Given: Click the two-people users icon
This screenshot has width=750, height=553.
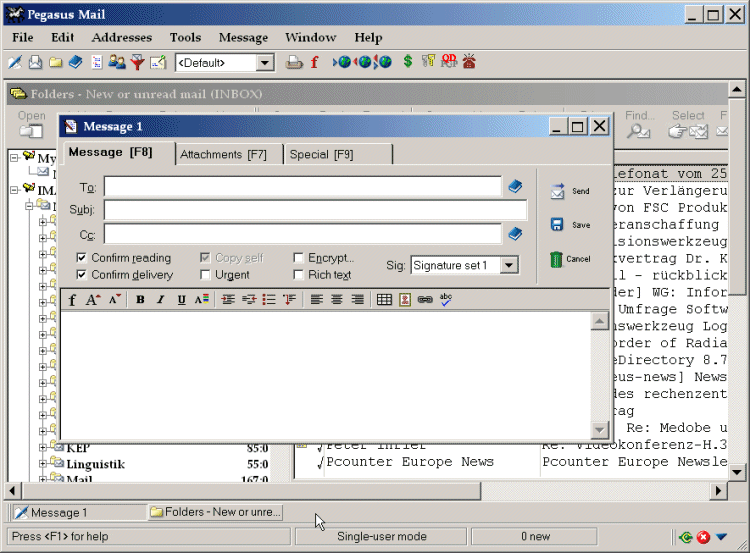Looking at the screenshot, I should tap(117, 62).
